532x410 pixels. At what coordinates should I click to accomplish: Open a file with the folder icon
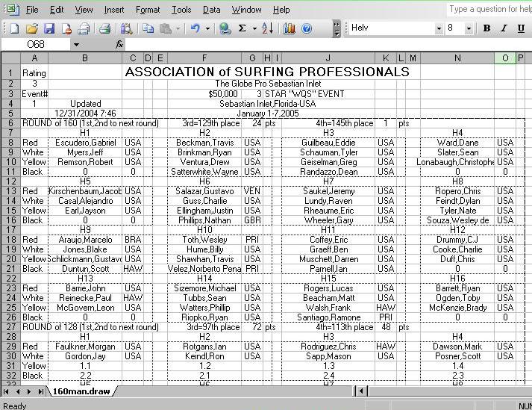[x=31, y=28]
